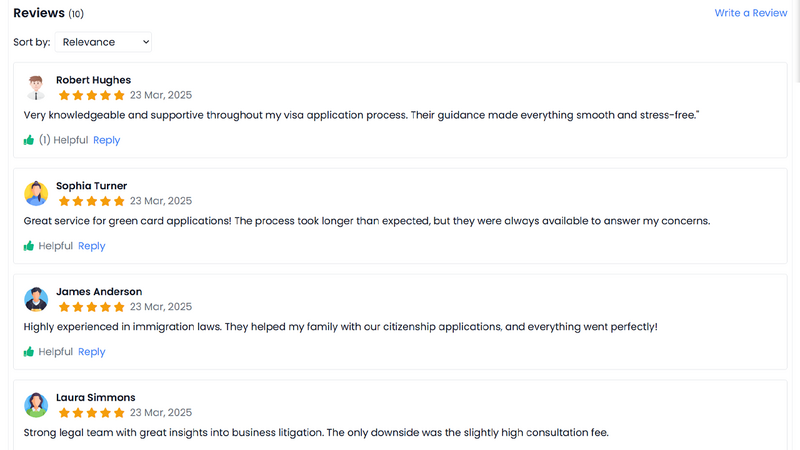Click Write a Review link

click(751, 13)
